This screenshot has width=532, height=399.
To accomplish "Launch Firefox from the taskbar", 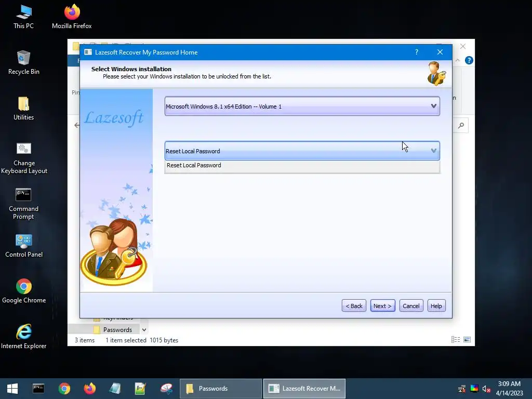I will pyautogui.click(x=89, y=389).
